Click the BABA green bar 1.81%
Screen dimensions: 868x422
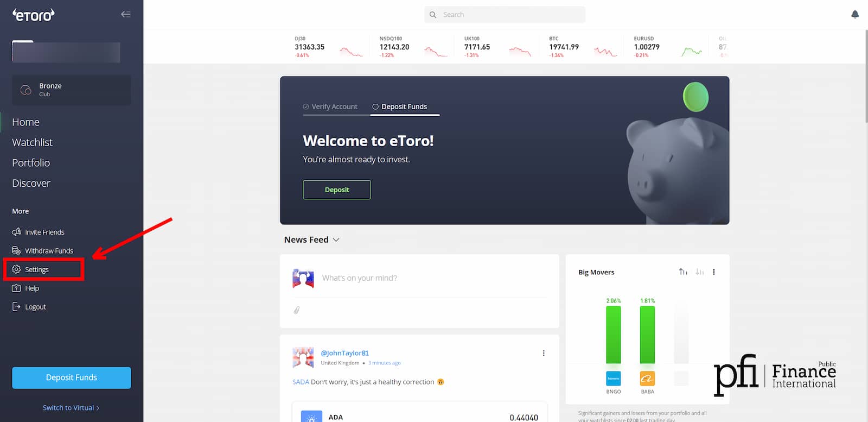coord(647,335)
